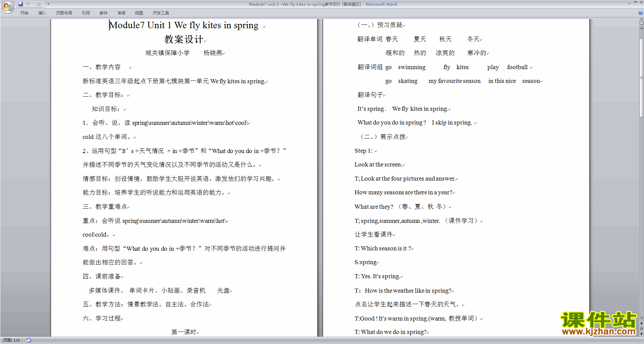
Task: Save the document with the floppy icon
Action: [x=20, y=4]
